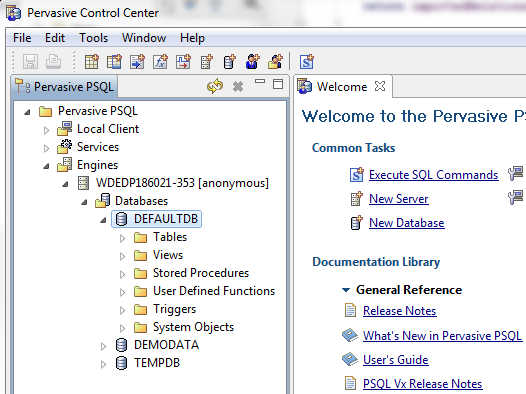The height and width of the screenshot is (394, 526).
Task: Open the Edit menu
Action: (55, 38)
